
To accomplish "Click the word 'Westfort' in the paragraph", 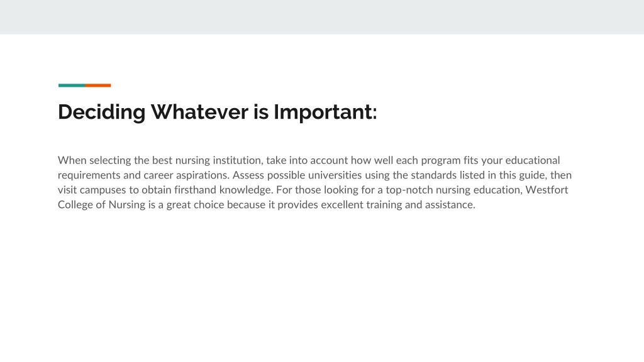I will 547,190.
